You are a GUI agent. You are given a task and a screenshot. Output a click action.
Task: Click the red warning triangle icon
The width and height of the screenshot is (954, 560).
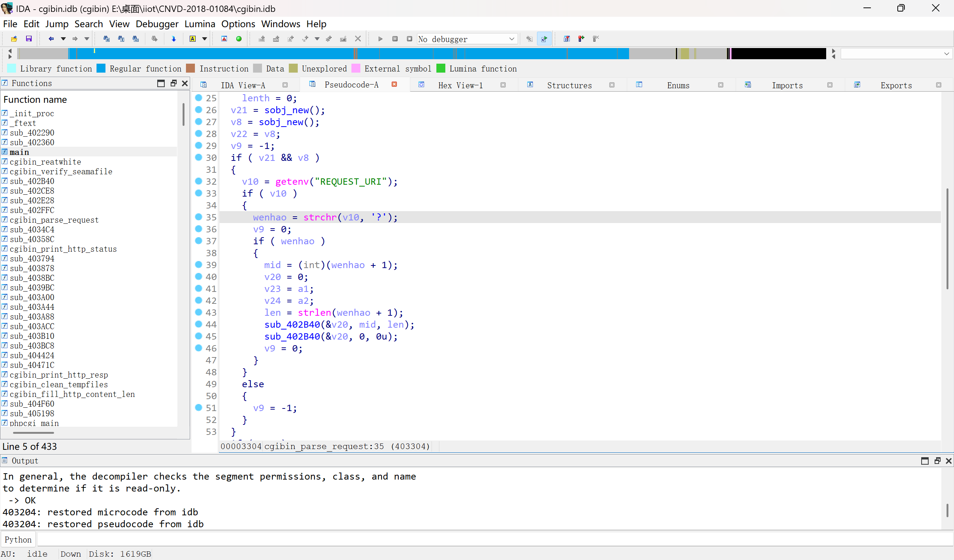tap(224, 39)
